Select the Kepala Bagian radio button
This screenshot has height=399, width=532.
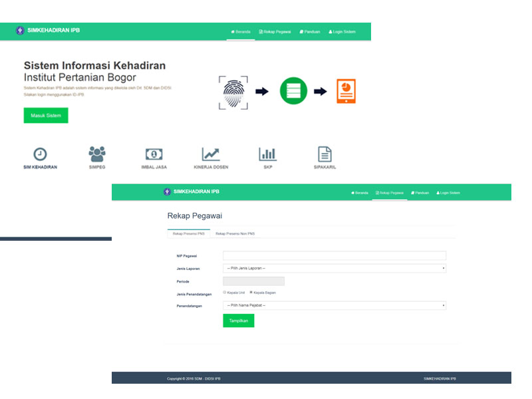[x=251, y=293]
